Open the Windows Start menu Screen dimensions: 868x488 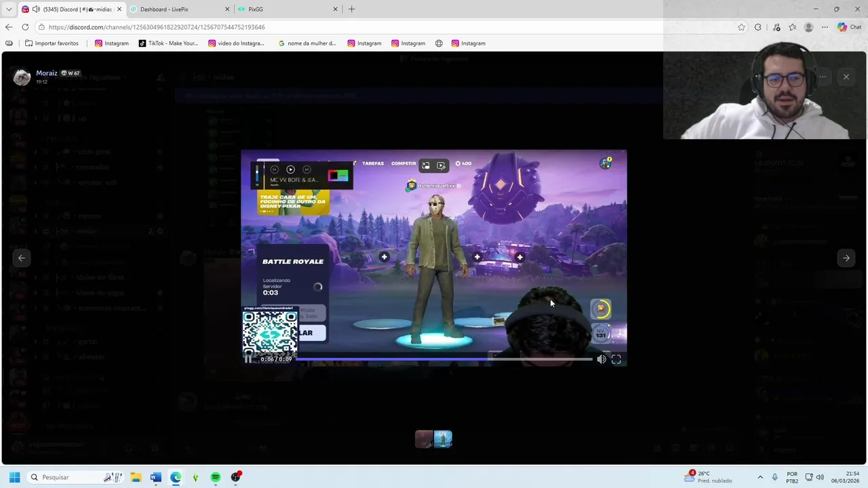tap(14, 477)
